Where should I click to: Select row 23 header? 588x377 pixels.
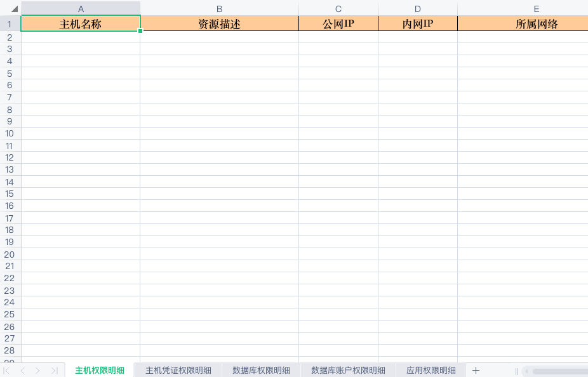[10, 290]
